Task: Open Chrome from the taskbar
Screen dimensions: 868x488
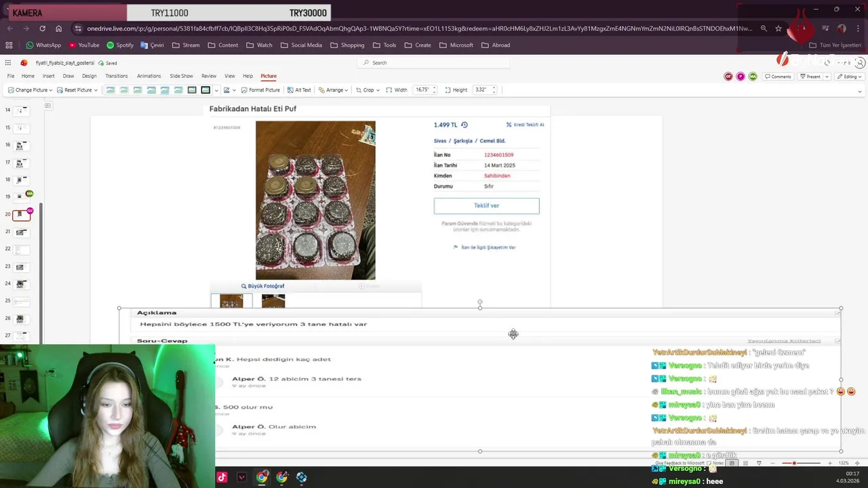Action: pyautogui.click(x=262, y=477)
